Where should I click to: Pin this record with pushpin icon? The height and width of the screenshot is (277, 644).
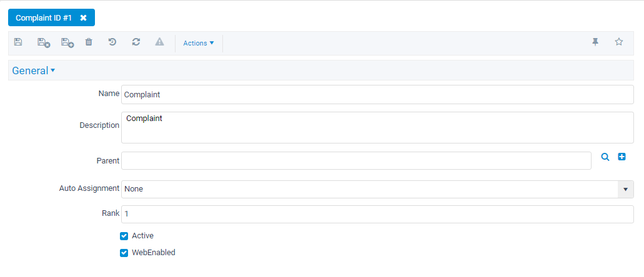[x=595, y=42]
